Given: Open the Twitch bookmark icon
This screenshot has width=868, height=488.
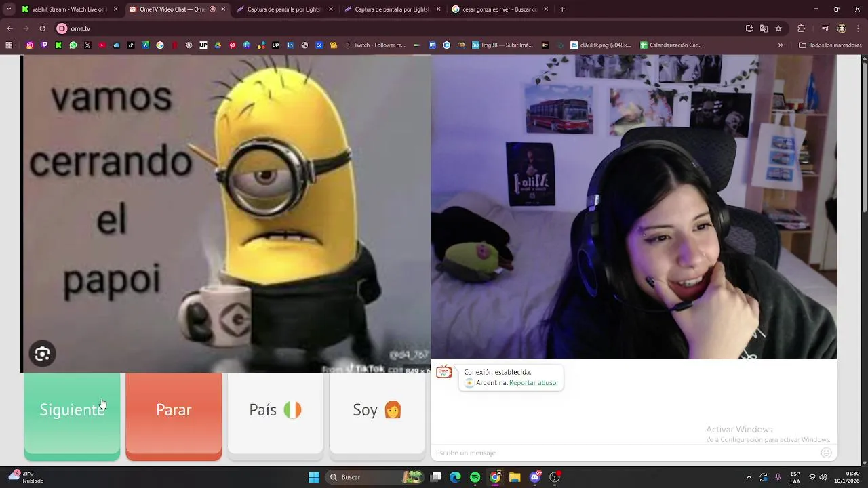Looking at the screenshot, I should pos(44,45).
